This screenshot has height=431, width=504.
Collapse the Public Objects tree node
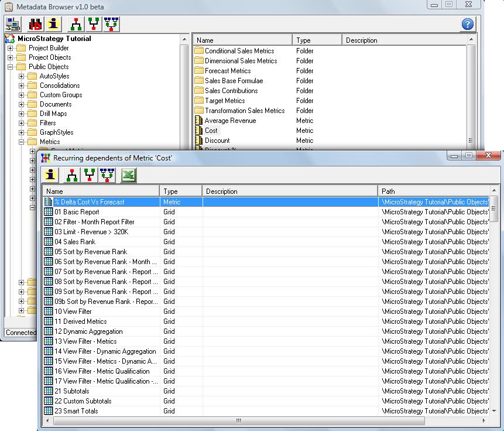[11, 67]
